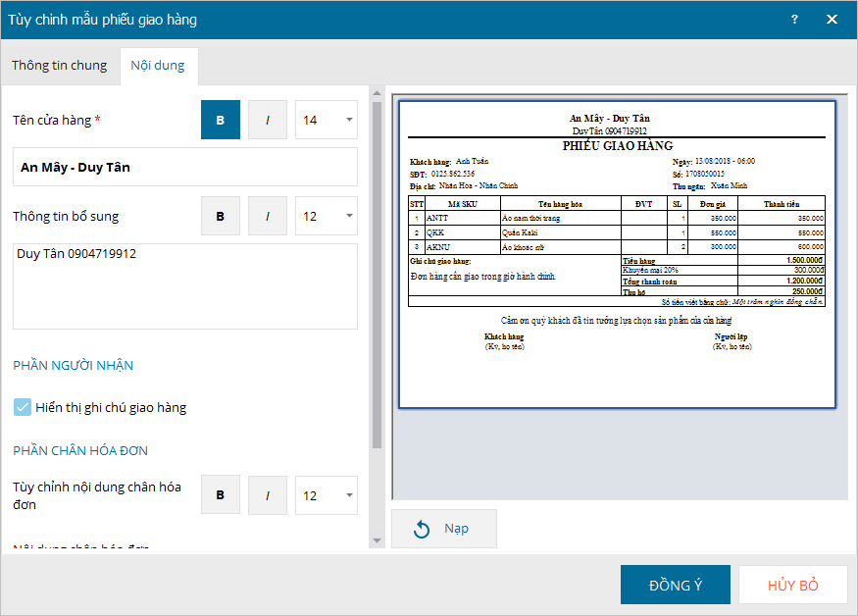Click the delivery note preview thumbnail
The height and width of the screenshot is (616, 858).
617,254
